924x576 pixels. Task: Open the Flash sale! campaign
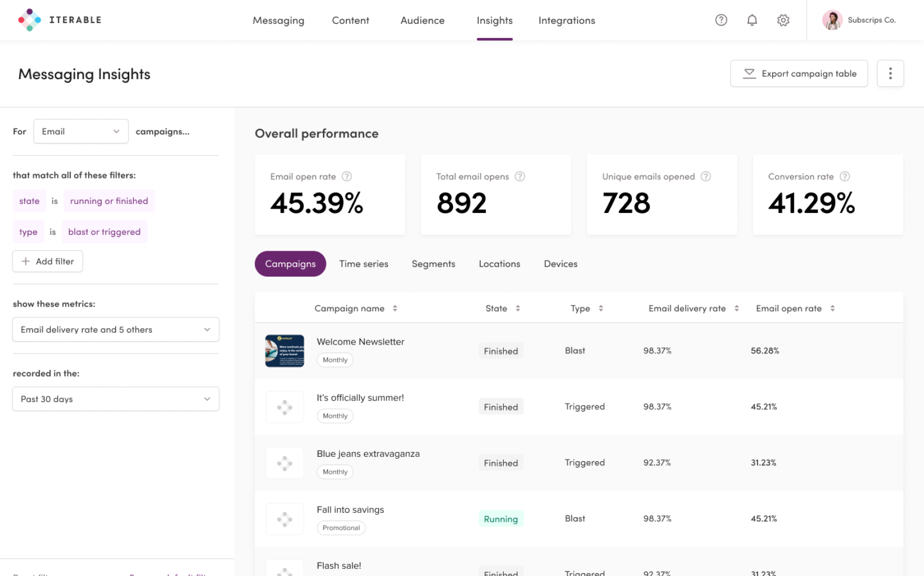tap(339, 565)
